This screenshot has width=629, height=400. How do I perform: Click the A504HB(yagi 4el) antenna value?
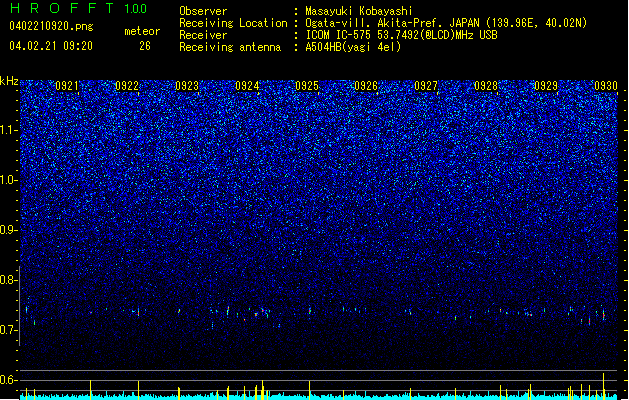(x=353, y=47)
